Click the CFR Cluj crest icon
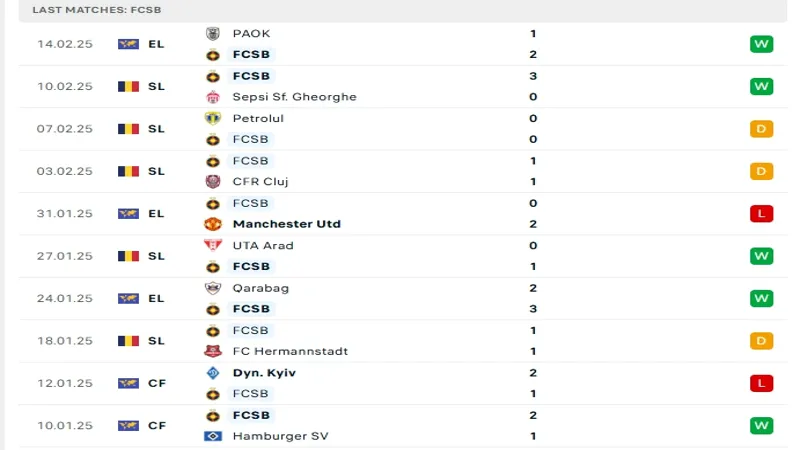800x450 pixels. click(x=212, y=182)
